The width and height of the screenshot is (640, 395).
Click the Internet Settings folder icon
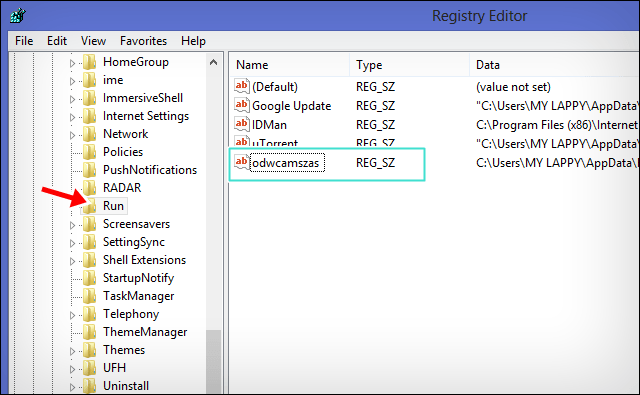89,116
